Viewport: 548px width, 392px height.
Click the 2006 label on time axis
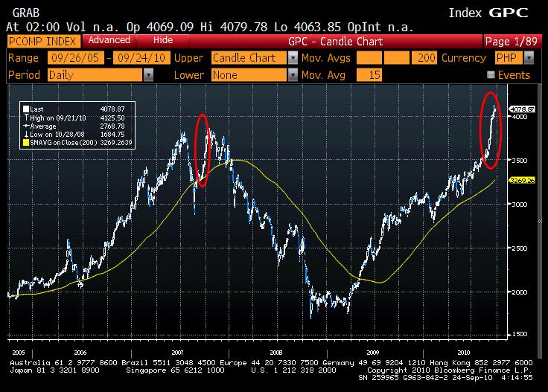click(x=80, y=353)
